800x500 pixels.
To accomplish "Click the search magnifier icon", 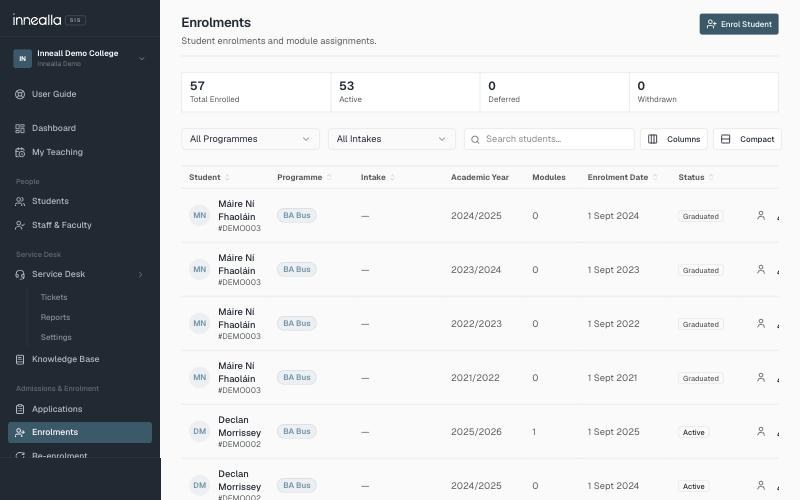I will coord(475,139).
